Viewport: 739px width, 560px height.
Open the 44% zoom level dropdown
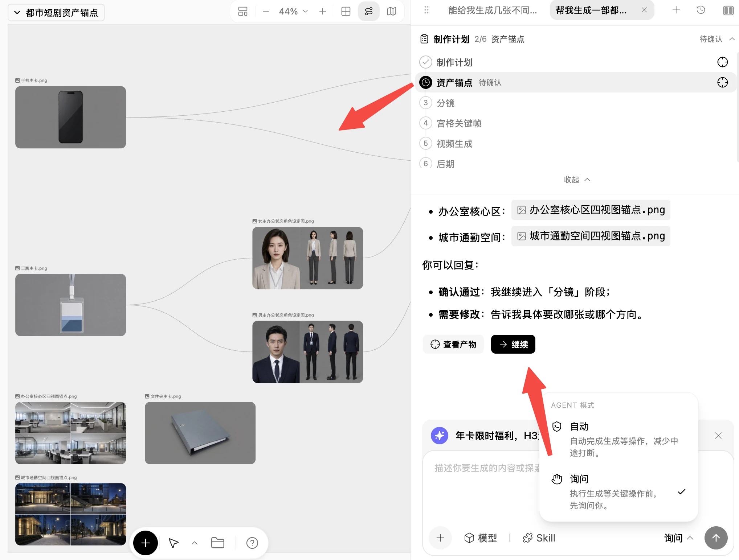click(x=293, y=12)
